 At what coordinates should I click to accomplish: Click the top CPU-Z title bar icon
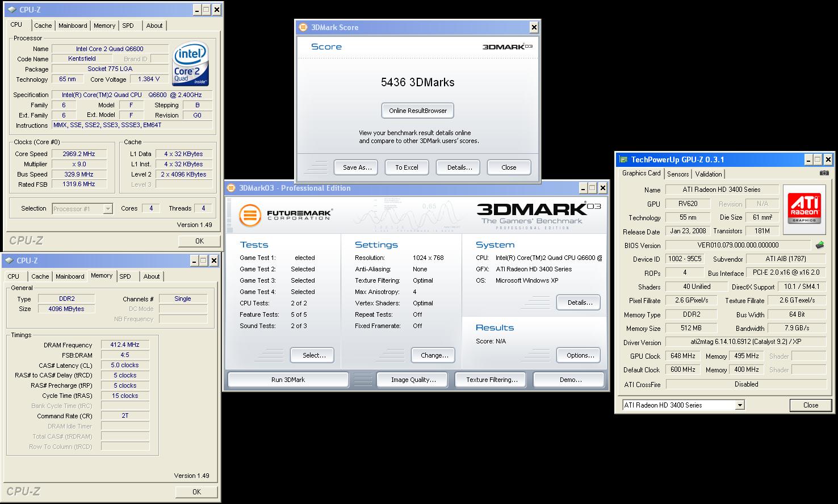click(11, 10)
